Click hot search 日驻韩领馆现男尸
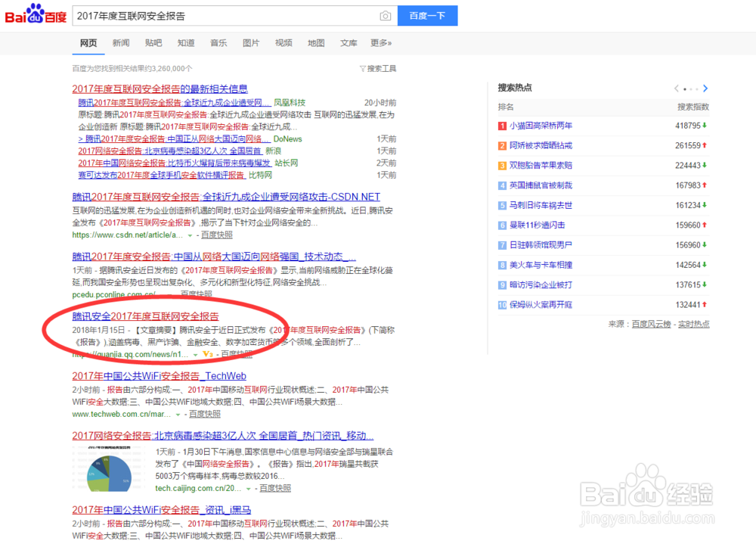Viewport: 756px width, 544px height. tap(541, 245)
